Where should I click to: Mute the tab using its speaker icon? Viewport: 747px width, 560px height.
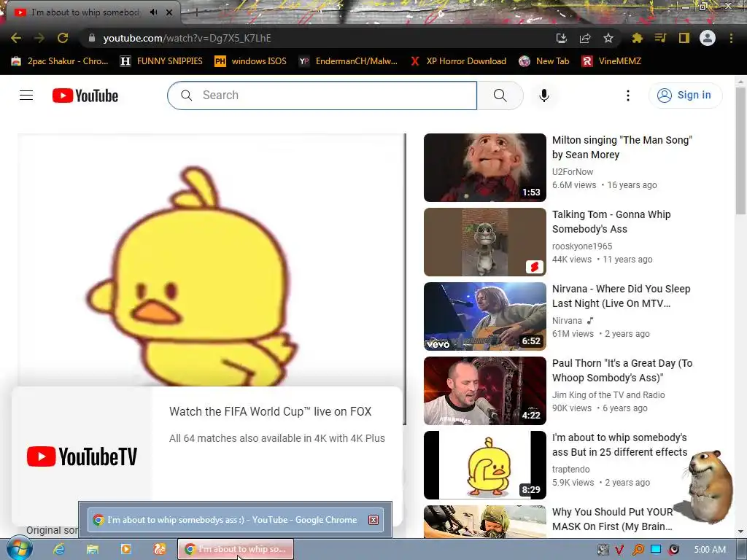pos(153,12)
